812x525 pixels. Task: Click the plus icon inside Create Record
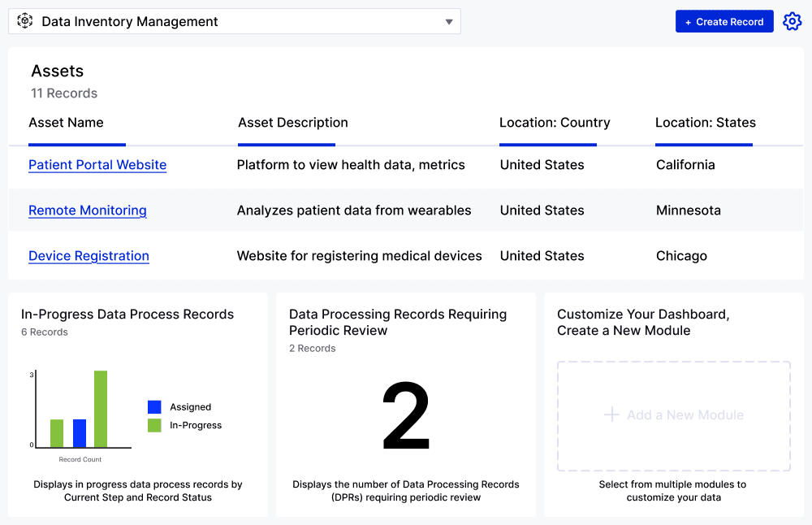click(x=689, y=21)
